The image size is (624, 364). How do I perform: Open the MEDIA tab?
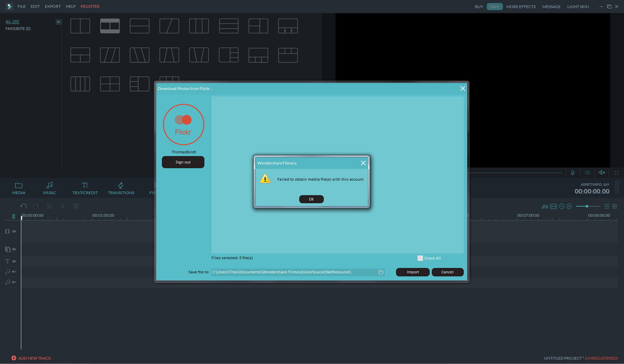[x=19, y=188]
